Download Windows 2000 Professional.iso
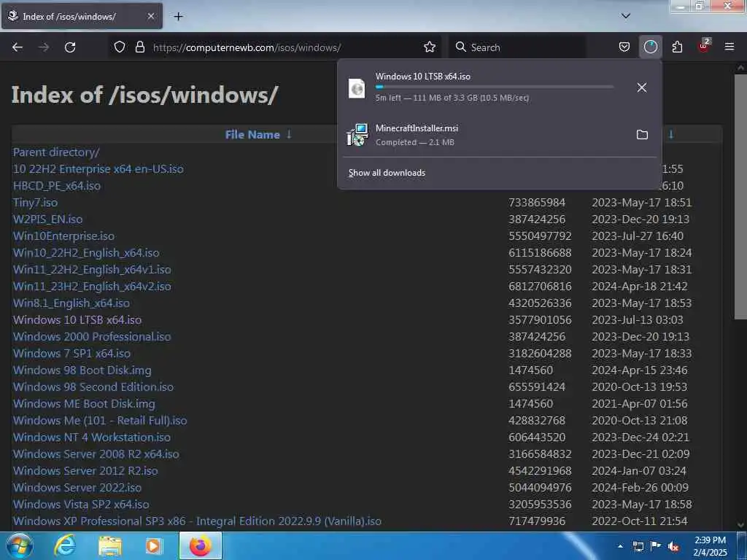The width and height of the screenshot is (747, 560). 91,336
